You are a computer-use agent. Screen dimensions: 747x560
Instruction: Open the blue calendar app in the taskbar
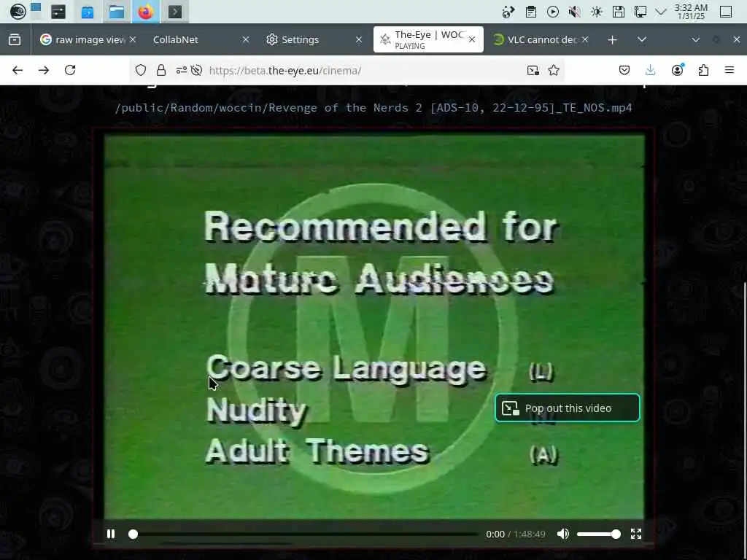(88, 12)
